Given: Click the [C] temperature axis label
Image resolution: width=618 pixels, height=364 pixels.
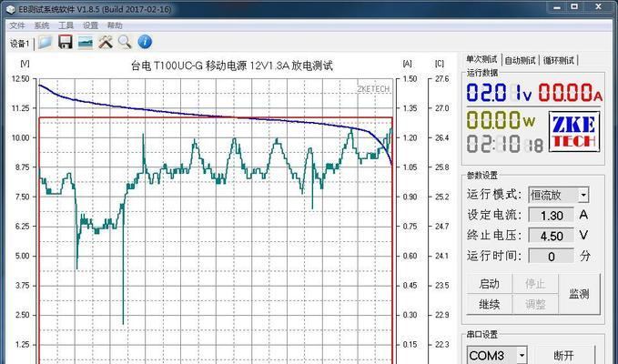Looking at the screenshot, I should point(440,64).
